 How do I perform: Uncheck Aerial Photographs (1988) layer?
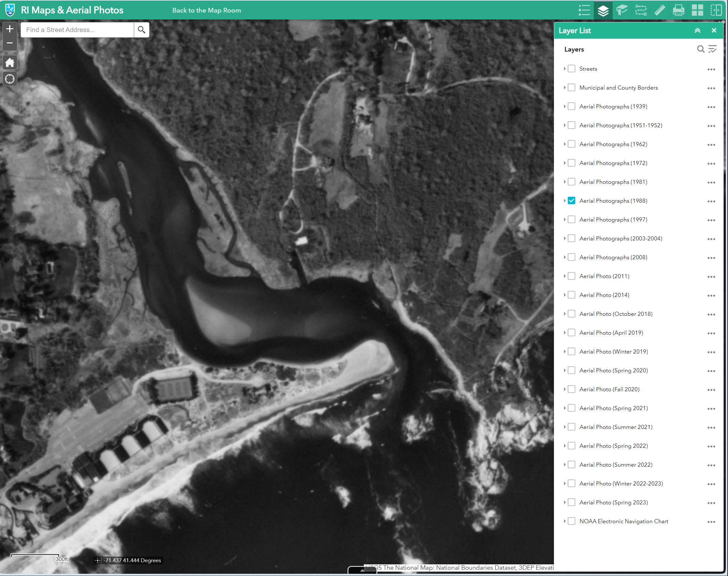coord(572,201)
